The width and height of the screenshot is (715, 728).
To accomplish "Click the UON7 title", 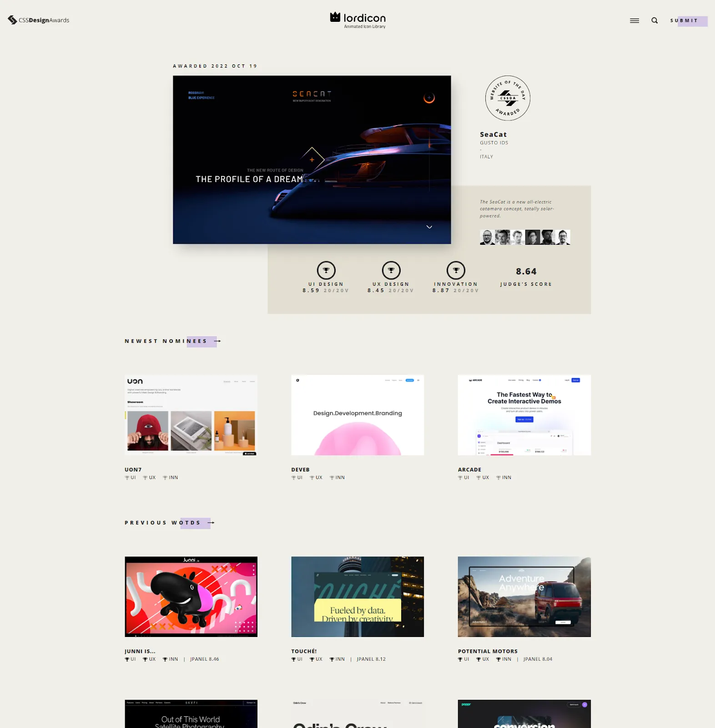I will point(133,470).
